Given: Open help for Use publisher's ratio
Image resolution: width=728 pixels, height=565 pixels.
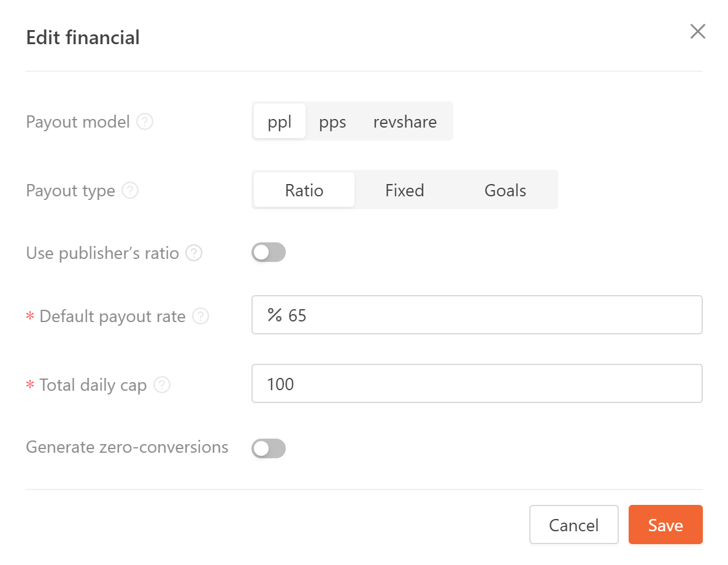Looking at the screenshot, I should [194, 253].
